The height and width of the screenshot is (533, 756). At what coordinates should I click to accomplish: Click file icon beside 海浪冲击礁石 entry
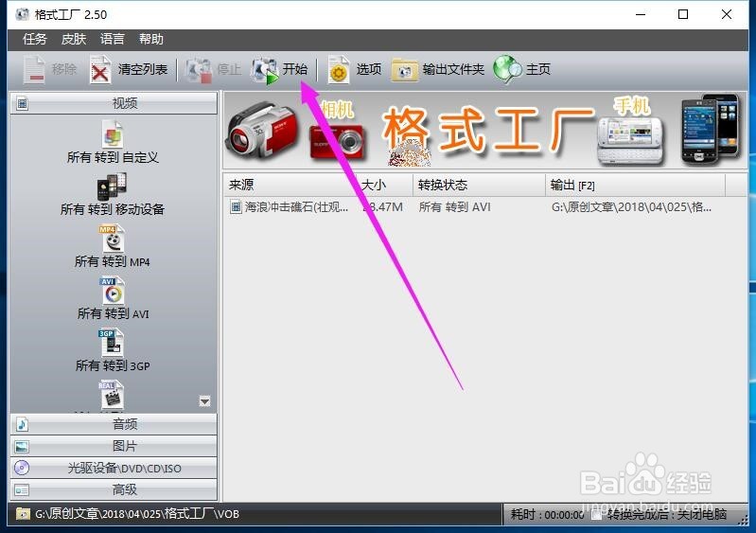tap(236, 207)
